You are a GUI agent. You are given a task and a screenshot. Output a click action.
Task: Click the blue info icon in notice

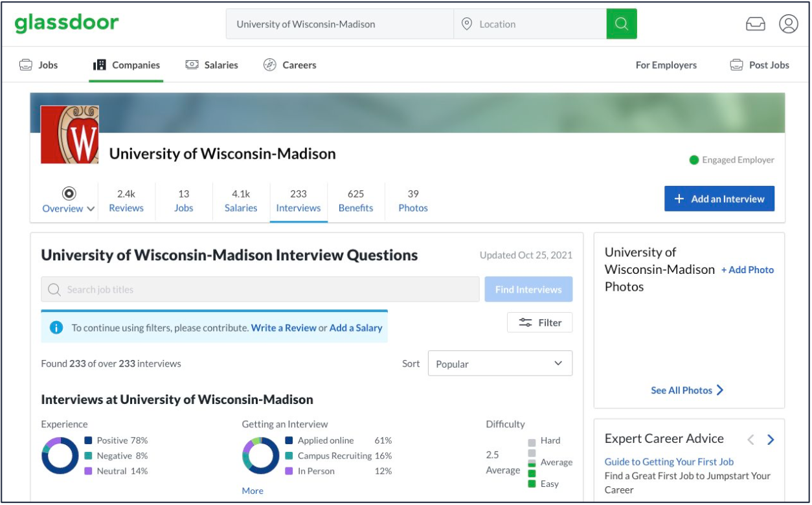coord(56,328)
